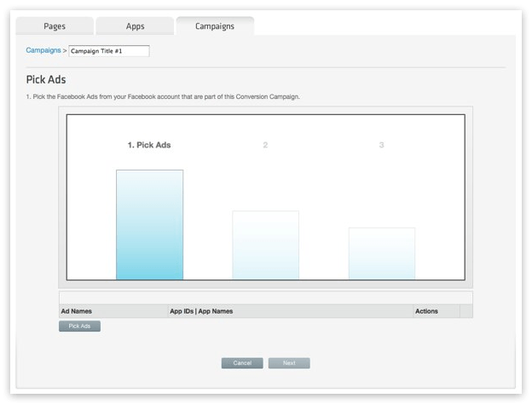Image resolution: width=532 pixels, height=404 pixels.
Task: Go to the Next step
Action: tap(289, 363)
